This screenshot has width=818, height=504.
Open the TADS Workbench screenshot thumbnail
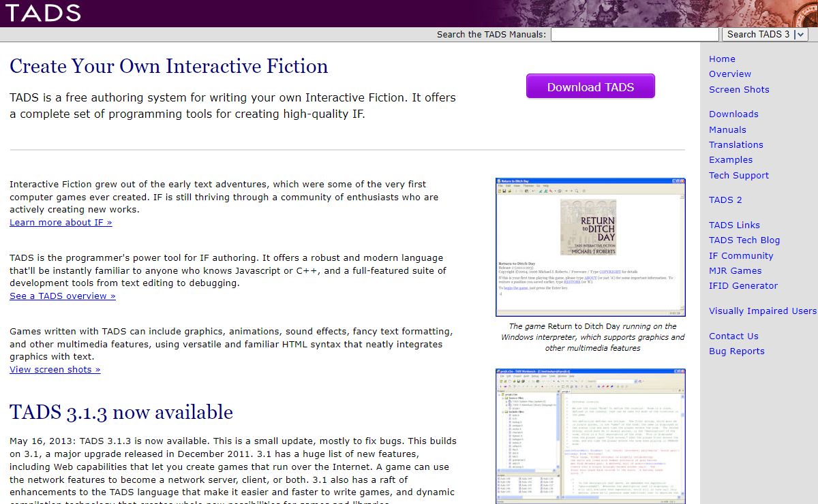click(x=590, y=436)
